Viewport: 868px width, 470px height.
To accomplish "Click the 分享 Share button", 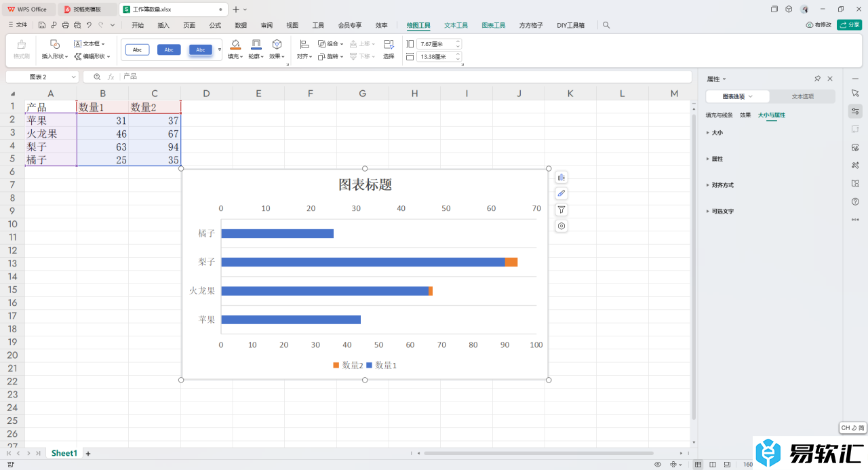I will (850, 25).
